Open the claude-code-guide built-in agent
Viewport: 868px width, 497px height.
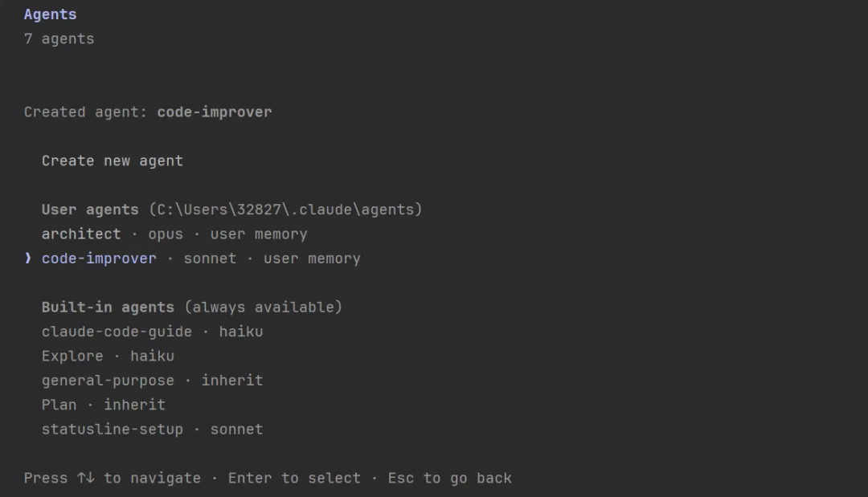click(117, 332)
